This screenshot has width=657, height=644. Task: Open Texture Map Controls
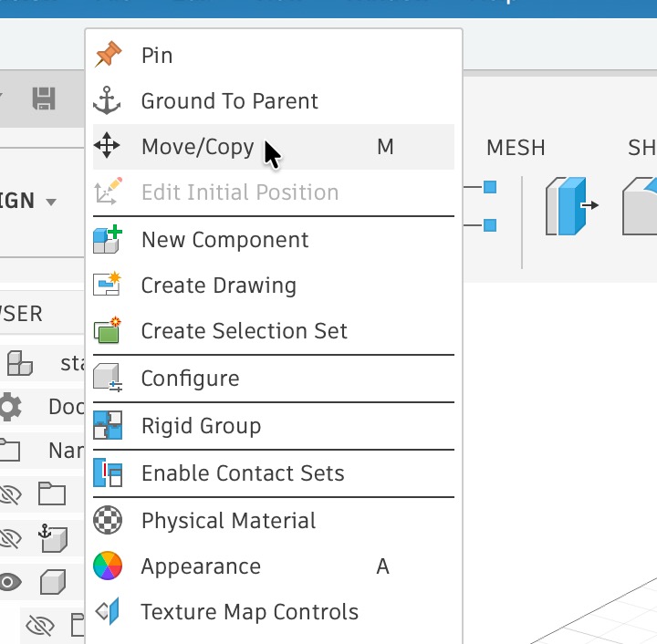249,612
